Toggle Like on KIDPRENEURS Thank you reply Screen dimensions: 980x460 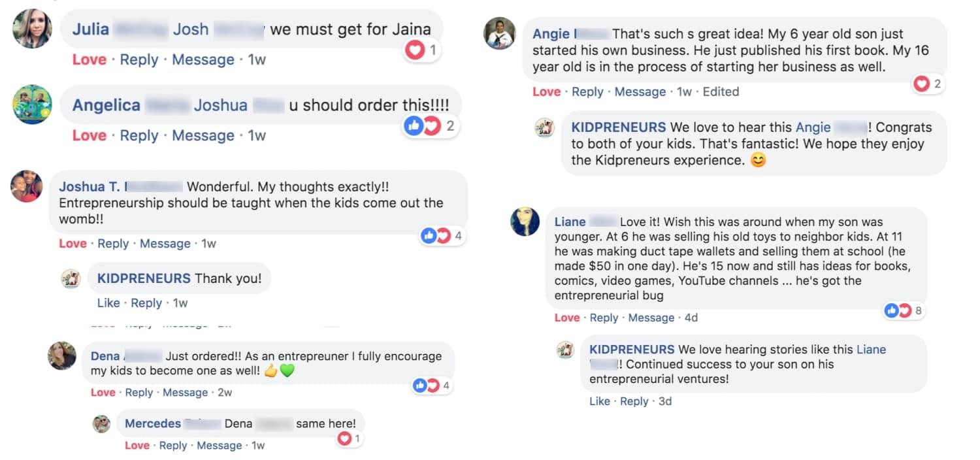(108, 303)
